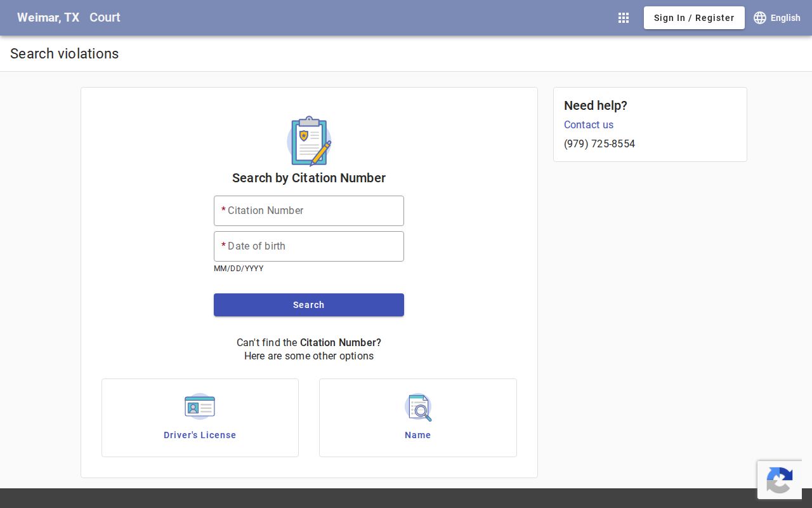Click the reCAPTCHA badge
Viewport: 812px width, 508px height.
(780, 480)
